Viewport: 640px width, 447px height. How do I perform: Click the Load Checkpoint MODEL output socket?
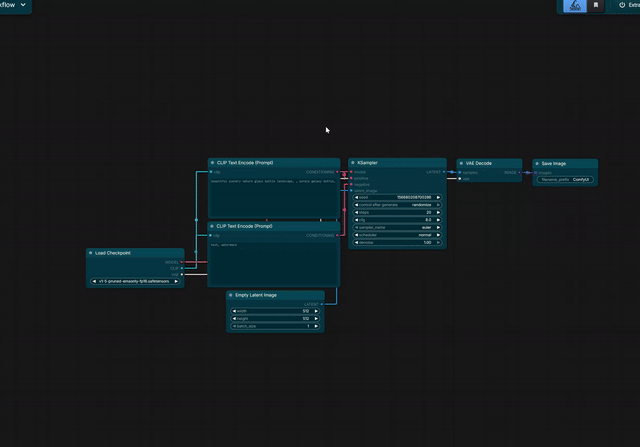tap(182, 262)
